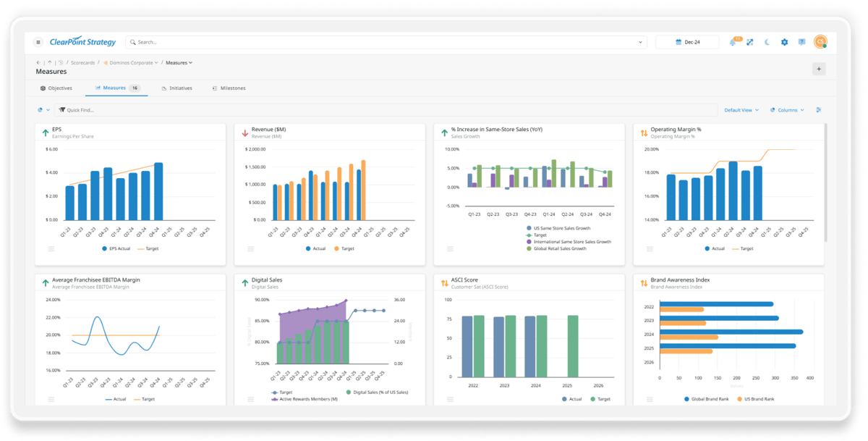The height and width of the screenshot is (441, 868).
Task: Click 'Average Franchisee EBITDA Margin' card title
Action: pyautogui.click(x=96, y=280)
